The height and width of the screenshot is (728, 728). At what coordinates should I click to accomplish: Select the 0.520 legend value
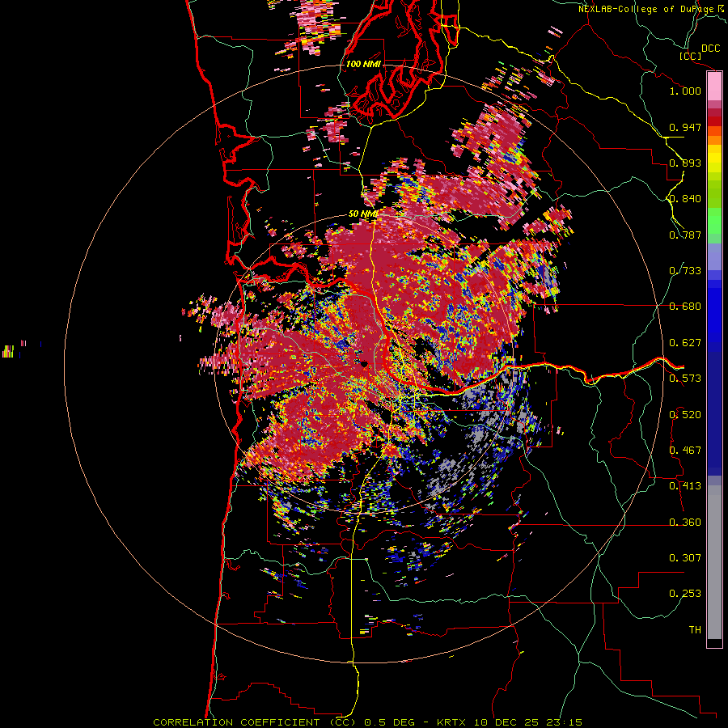tap(685, 415)
